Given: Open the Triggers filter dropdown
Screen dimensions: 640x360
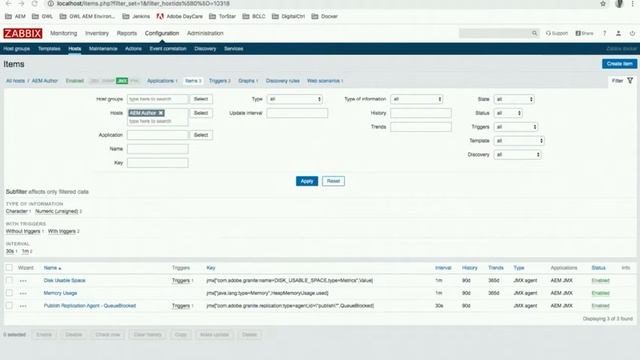Looking at the screenshot, I should (516, 127).
